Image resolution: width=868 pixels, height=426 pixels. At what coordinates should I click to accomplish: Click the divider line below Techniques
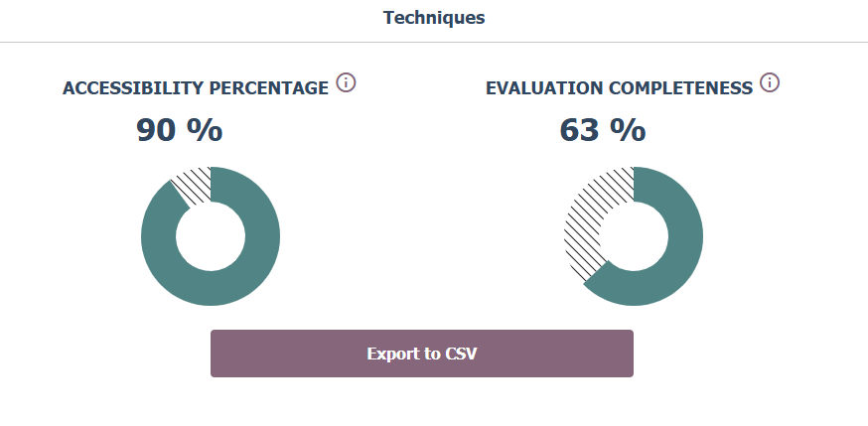coord(434,42)
